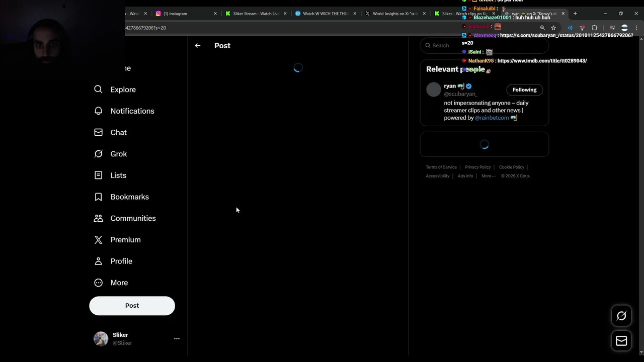Screen dimensions: 644x362
Task: Open the @rainbetcom mention link
Action: 492,118
